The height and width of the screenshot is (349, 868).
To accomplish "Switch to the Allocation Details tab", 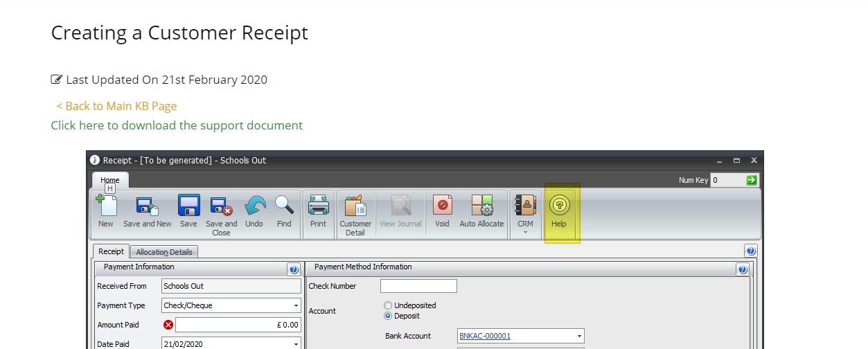I will 164,252.
